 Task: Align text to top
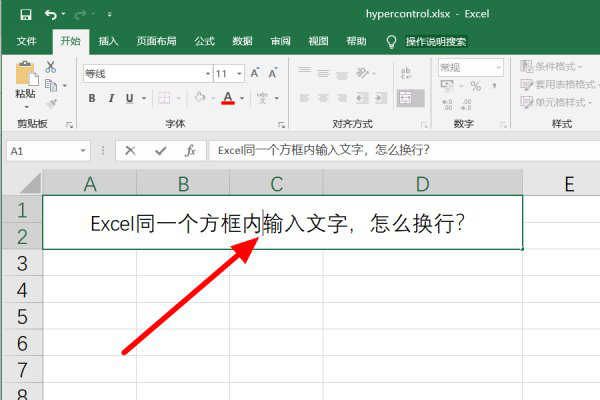click(x=305, y=71)
